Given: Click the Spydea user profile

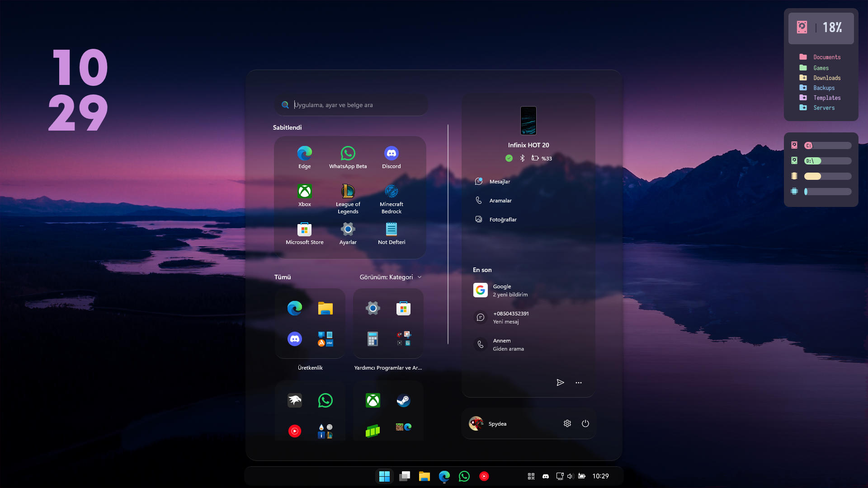Looking at the screenshot, I should tap(488, 423).
